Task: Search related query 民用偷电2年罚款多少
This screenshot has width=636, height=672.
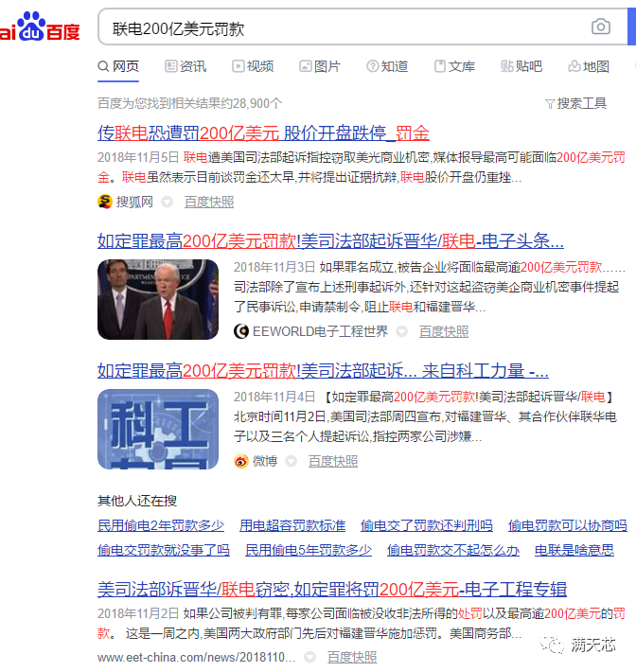Action: [x=161, y=525]
